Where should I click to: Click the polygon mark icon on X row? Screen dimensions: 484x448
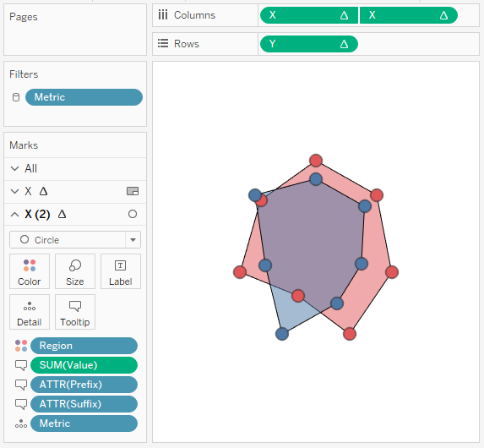133,191
